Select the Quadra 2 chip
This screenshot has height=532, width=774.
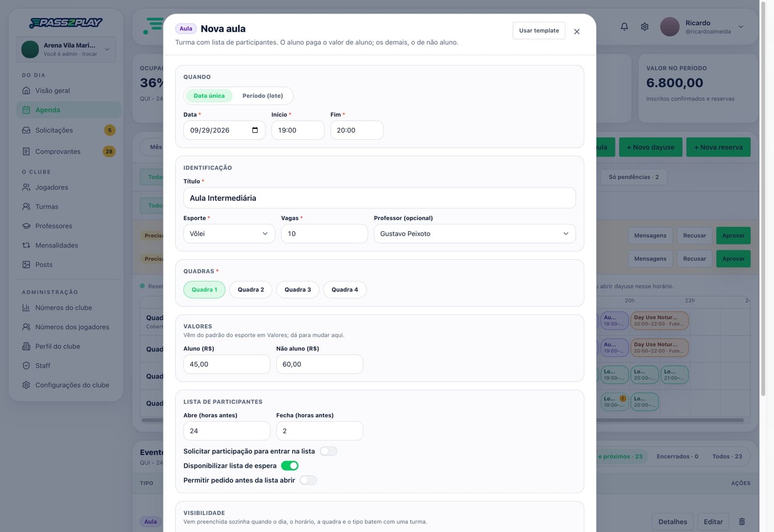(x=251, y=290)
